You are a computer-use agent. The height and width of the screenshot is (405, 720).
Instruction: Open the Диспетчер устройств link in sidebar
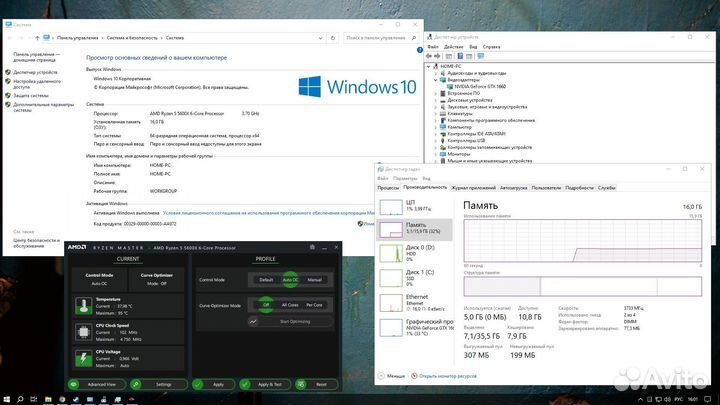click(x=36, y=72)
